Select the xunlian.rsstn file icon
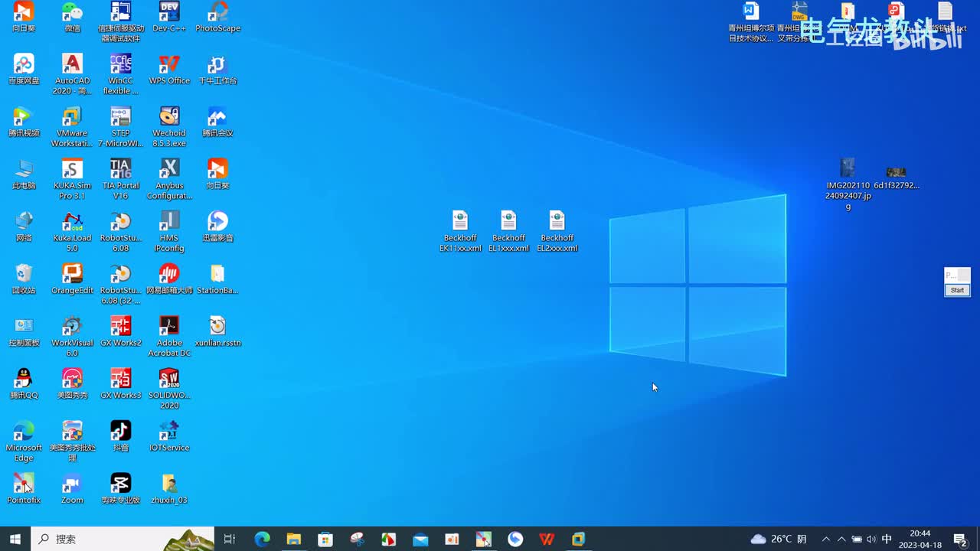Screen dimensions: 980x551 218,332
